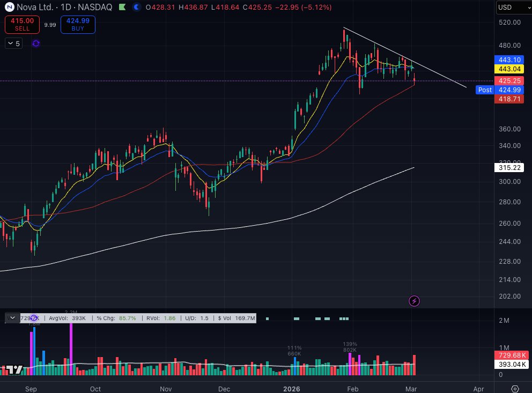The image size is (532, 393).
Task: Click the red 729.68K volume label
Action: (511, 355)
